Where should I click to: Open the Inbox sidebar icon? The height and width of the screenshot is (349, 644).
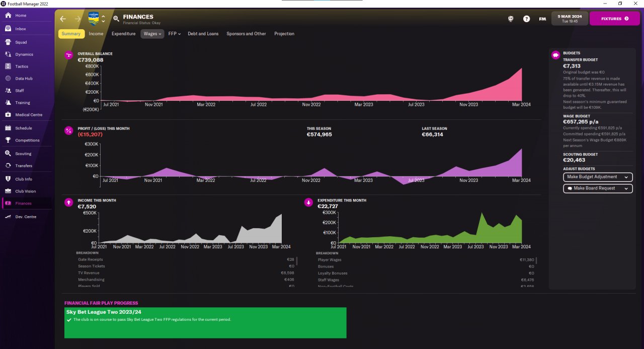(x=8, y=29)
